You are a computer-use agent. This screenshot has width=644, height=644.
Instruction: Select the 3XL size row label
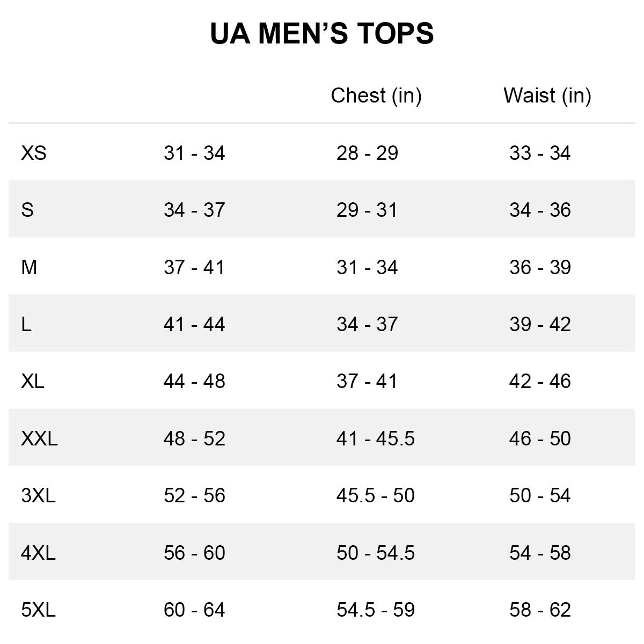pos(38,495)
